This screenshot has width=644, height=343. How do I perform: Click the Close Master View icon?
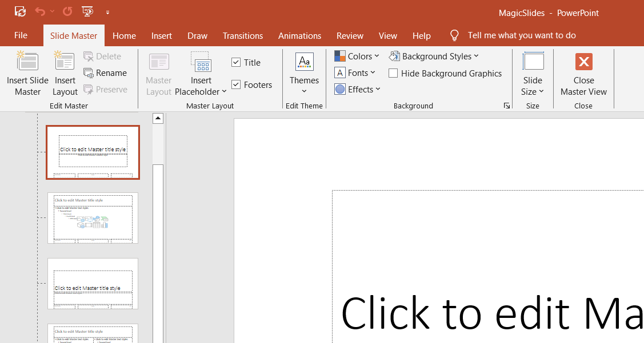(x=583, y=62)
